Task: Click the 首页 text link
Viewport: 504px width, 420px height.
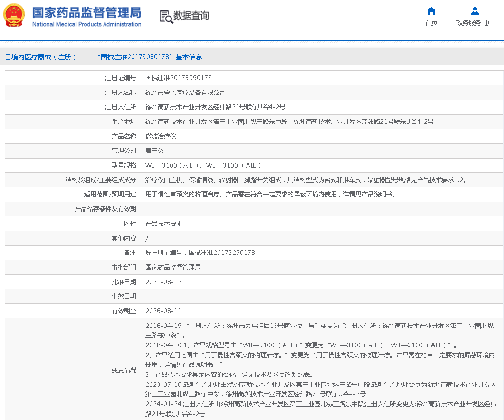Action: pos(431,23)
